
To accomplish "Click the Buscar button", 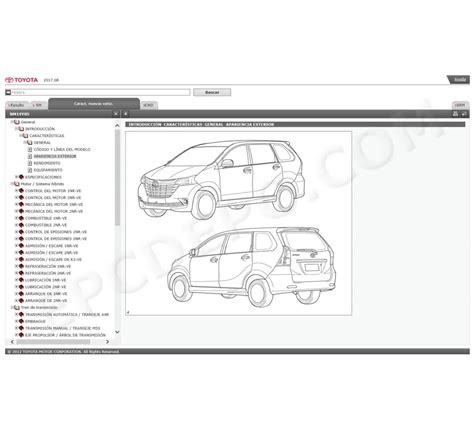I will [x=212, y=92].
